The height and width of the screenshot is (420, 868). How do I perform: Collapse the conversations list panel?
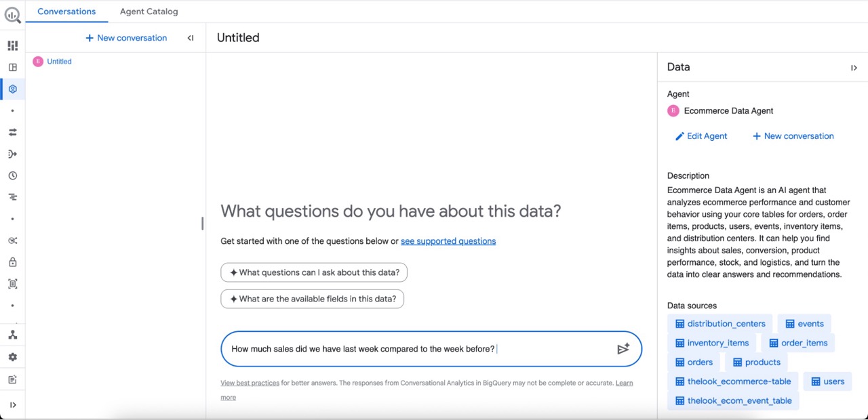pyautogui.click(x=191, y=38)
